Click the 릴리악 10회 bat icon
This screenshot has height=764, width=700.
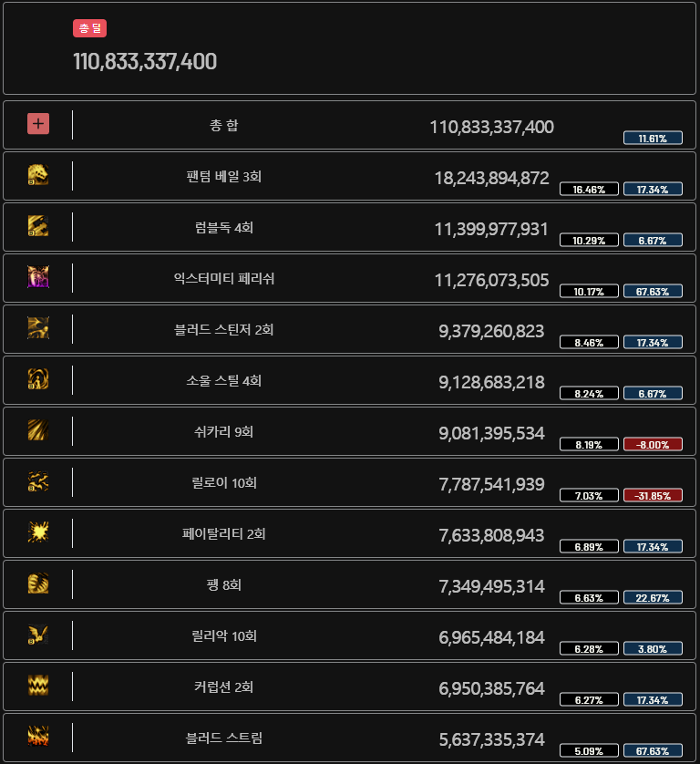pyautogui.click(x=38, y=635)
